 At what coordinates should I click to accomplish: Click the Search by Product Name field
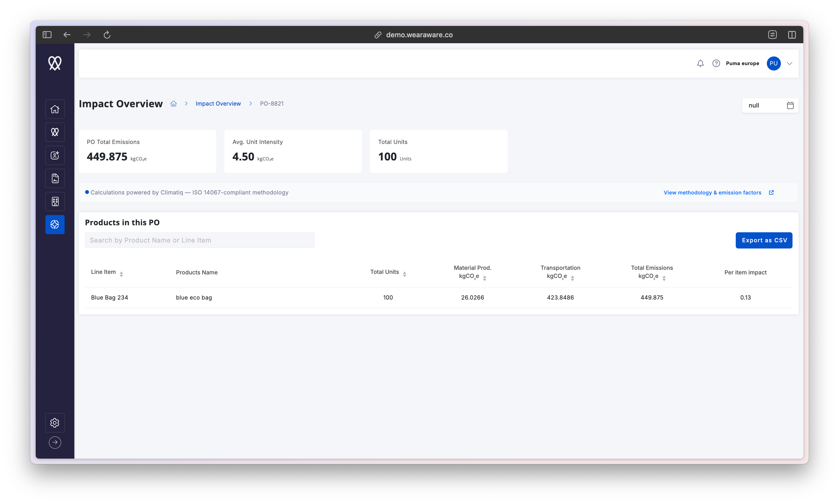tap(199, 240)
